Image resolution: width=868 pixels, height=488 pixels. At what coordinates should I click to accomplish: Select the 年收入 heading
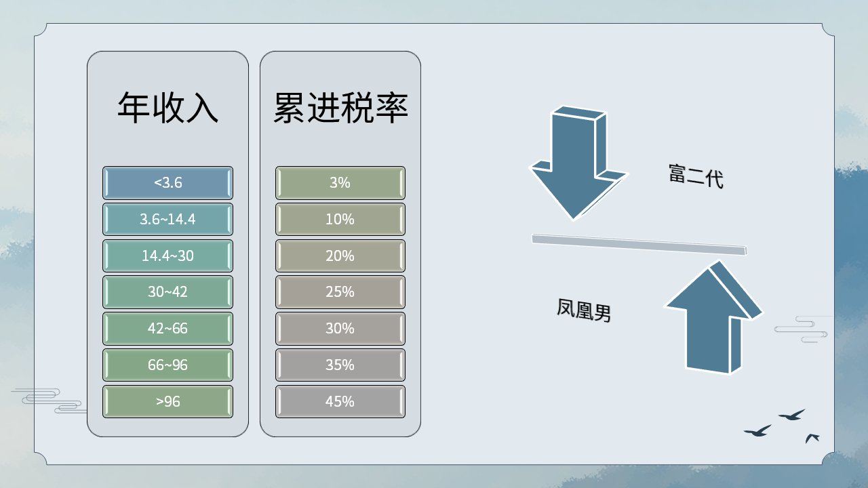point(167,107)
